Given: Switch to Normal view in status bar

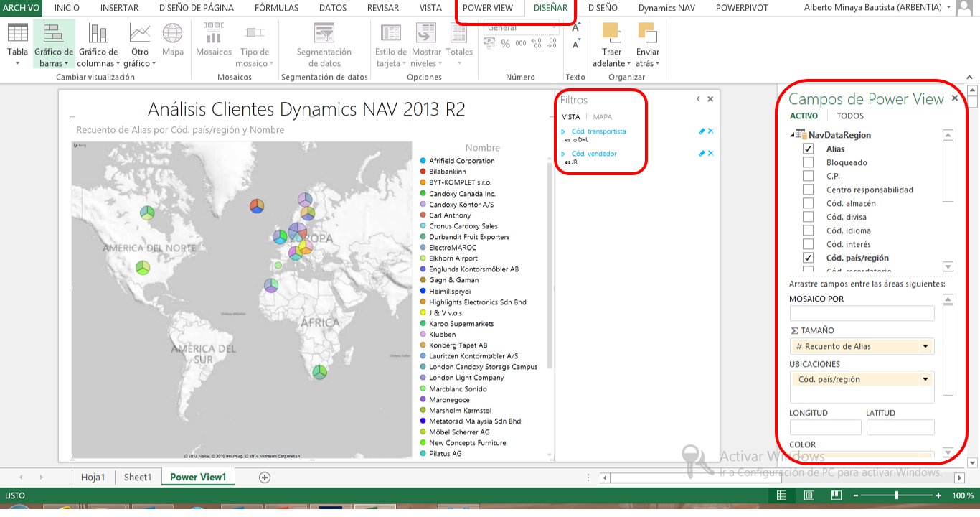Looking at the screenshot, I should (781, 495).
